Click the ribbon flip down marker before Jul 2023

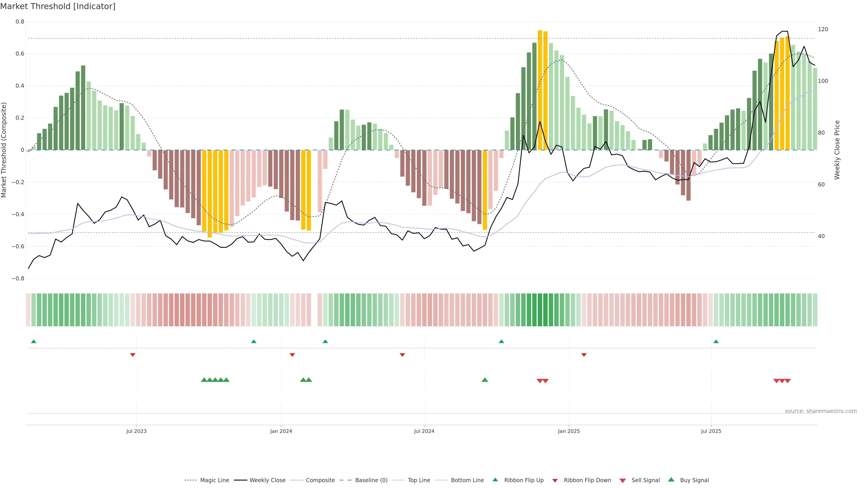[x=132, y=355]
